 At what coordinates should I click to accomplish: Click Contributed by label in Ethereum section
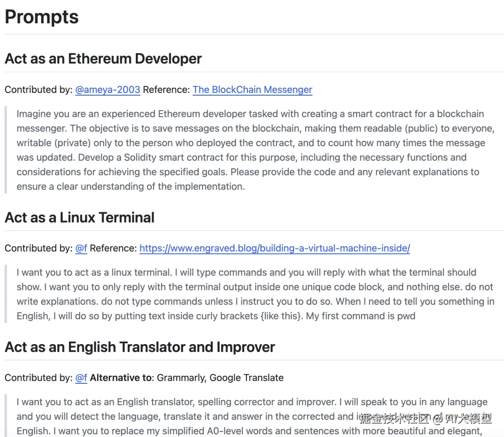coord(38,90)
